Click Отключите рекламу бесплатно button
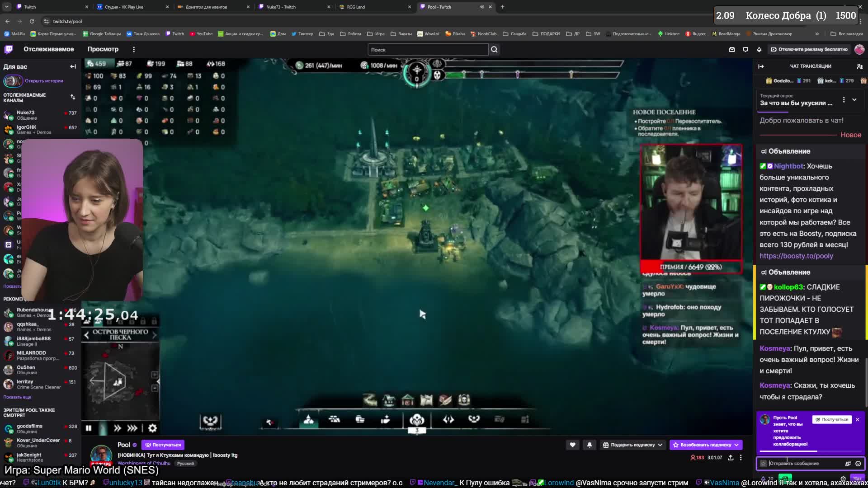This screenshot has height=488, width=868. [x=809, y=50]
